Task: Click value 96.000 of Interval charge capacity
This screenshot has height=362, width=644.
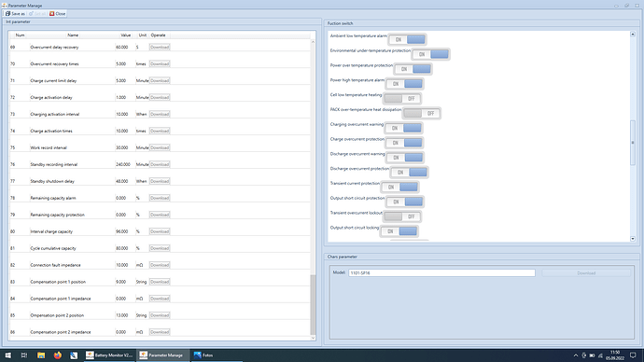Action: point(121,231)
